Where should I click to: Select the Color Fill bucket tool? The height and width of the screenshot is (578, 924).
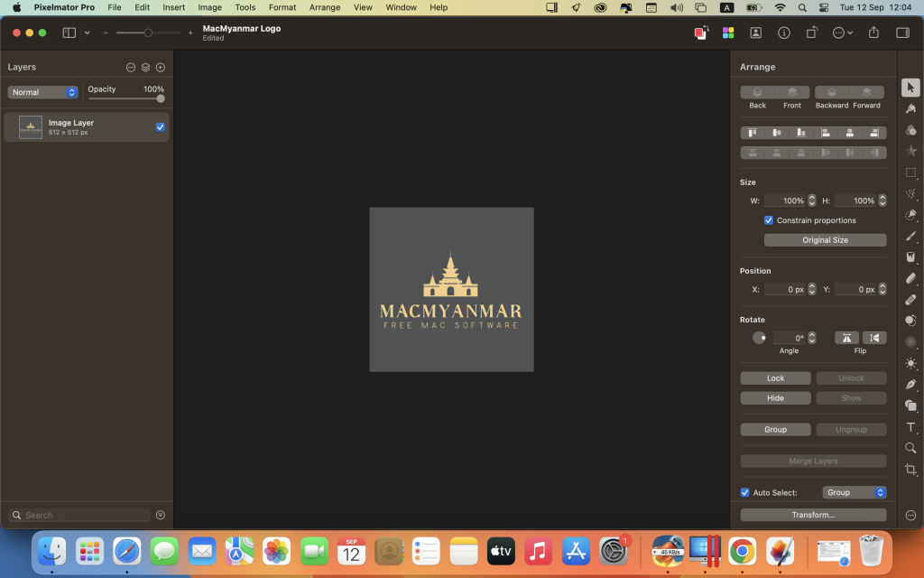910,257
